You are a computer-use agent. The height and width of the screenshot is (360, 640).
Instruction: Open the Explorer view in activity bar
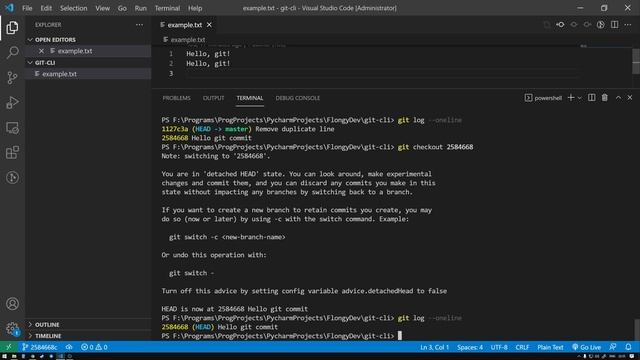(12, 28)
